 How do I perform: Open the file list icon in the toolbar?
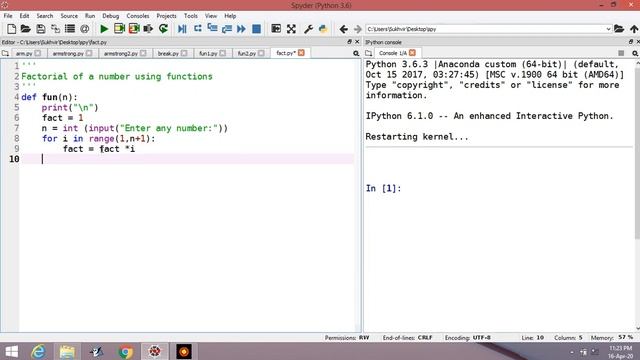(70, 29)
